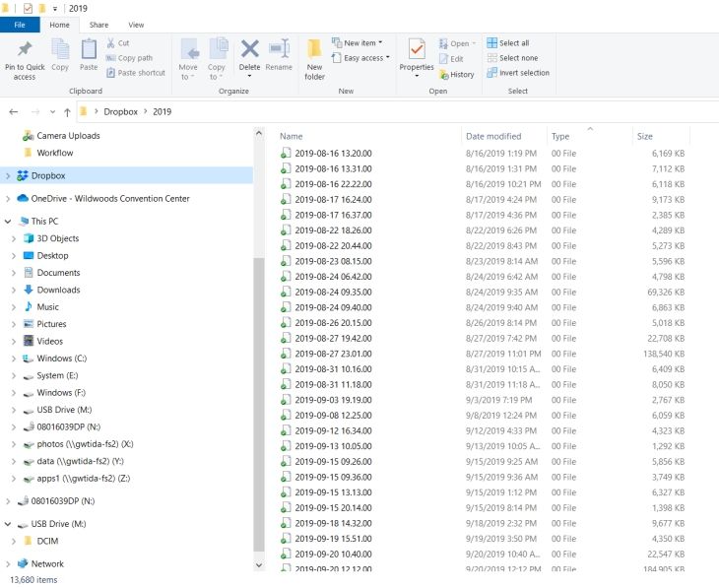Image resolution: width=719 pixels, height=588 pixels.
Task: Open the File menu tab
Action: point(20,25)
